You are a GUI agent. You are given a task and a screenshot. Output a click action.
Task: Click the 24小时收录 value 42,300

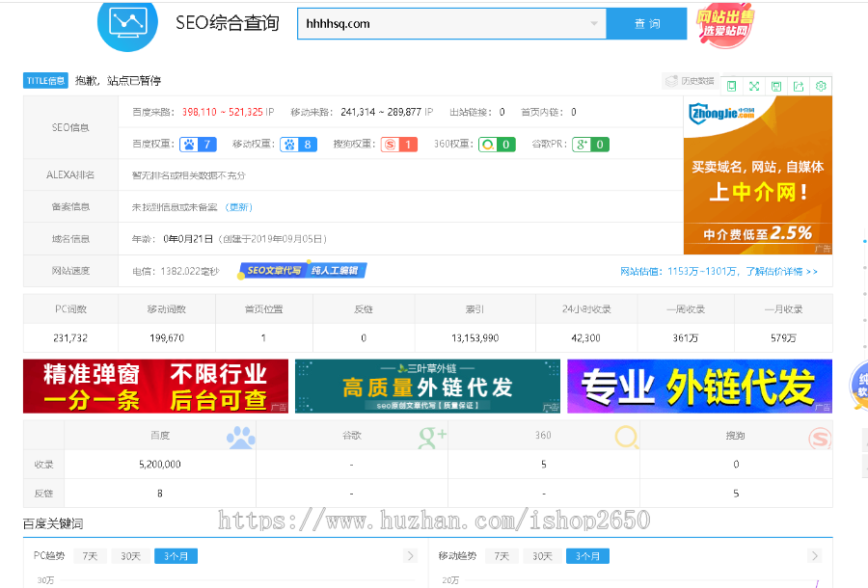pos(586,338)
